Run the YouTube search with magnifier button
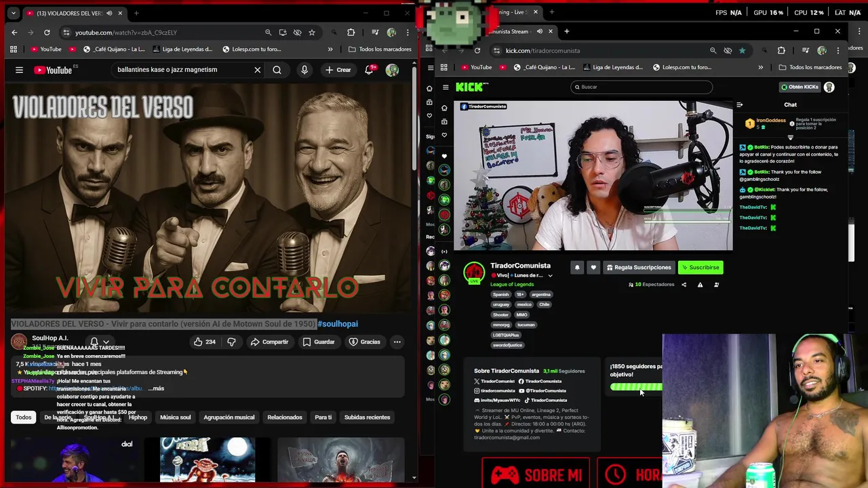This screenshot has width=868, height=488. click(x=277, y=70)
